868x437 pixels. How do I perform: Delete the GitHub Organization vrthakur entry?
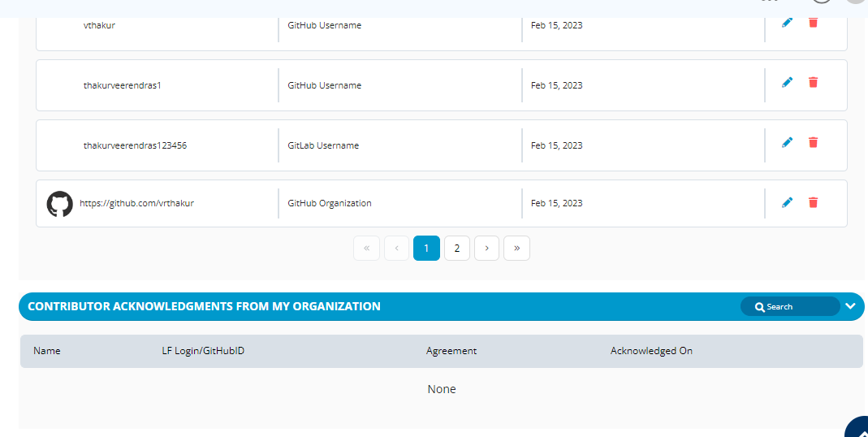(814, 202)
